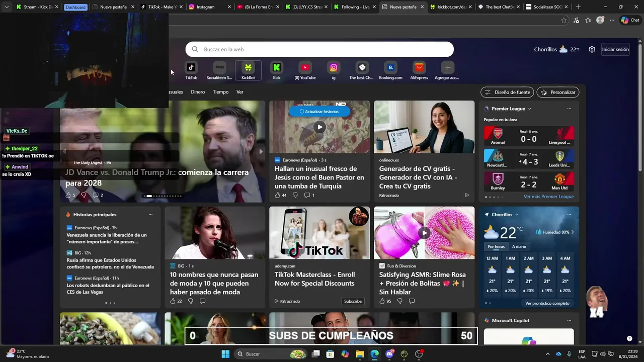Play the Satisfying ASMR slime video

tap(424, 233)
